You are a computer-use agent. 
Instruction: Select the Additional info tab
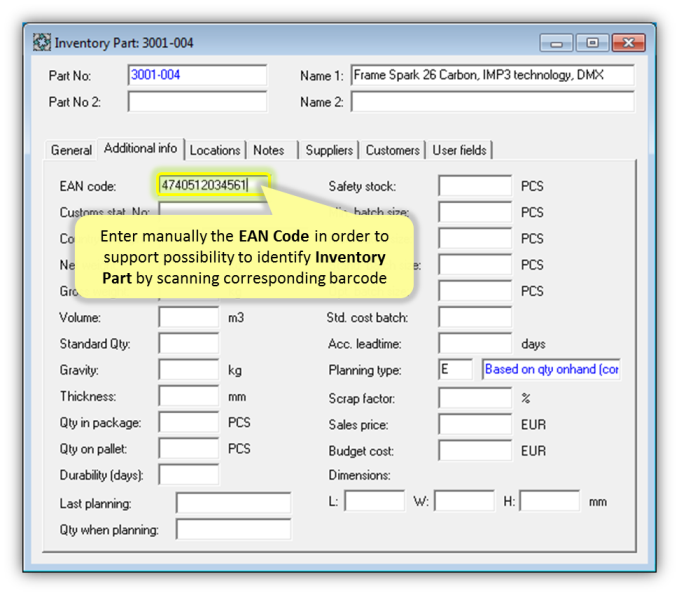click(x=140, y=149)
